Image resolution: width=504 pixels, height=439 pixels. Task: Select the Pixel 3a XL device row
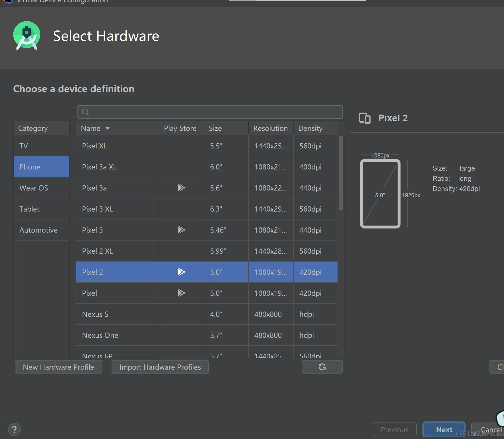click(x=207, y=167)
